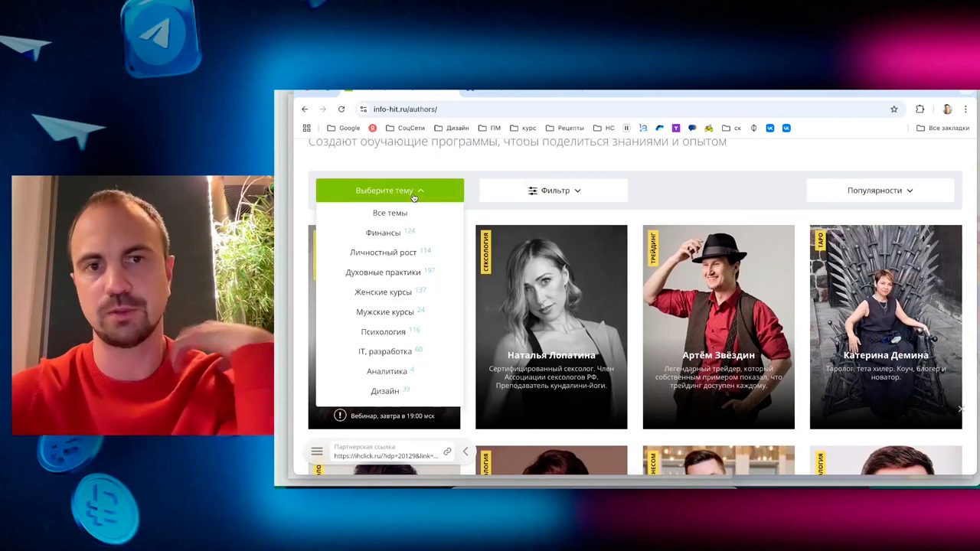
Task: Collapse the 'Выберите тему' dropdown
Action: (390, 191)
